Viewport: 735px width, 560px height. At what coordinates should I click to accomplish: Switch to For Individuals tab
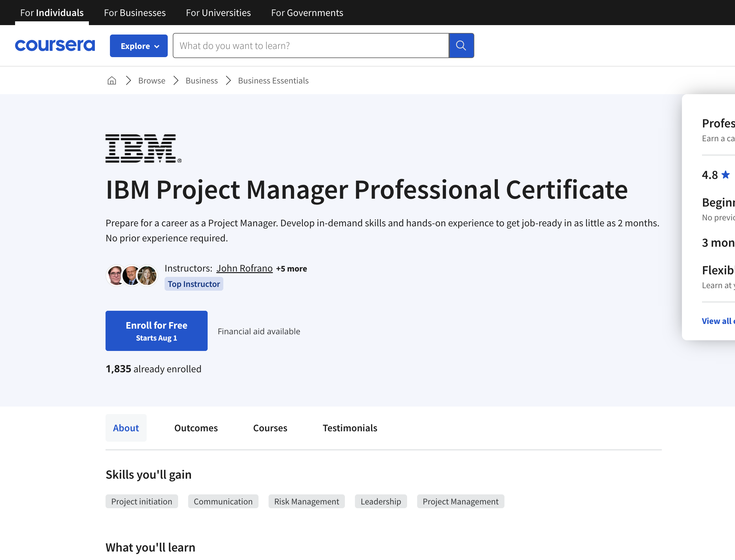52,13
